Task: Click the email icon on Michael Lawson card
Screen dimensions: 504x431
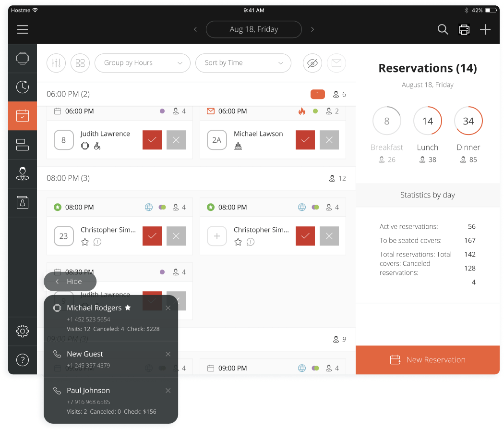Action: pos(211,111)
